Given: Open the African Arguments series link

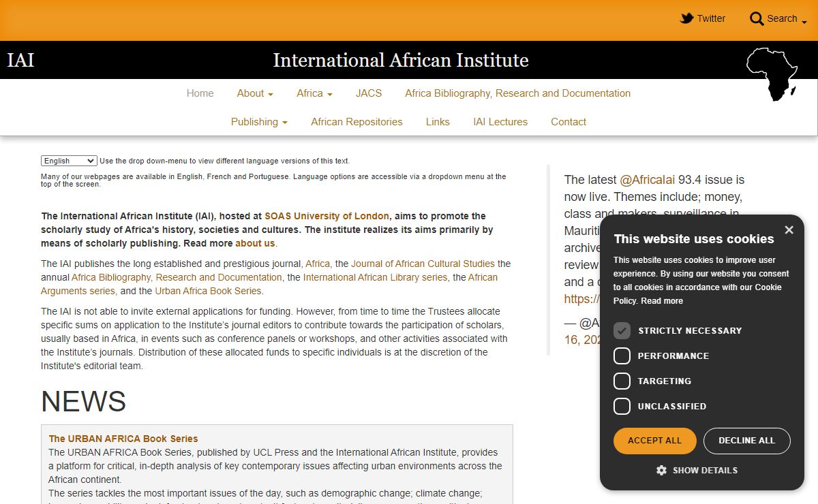Looking at the screenshot, I should (269, 284).
